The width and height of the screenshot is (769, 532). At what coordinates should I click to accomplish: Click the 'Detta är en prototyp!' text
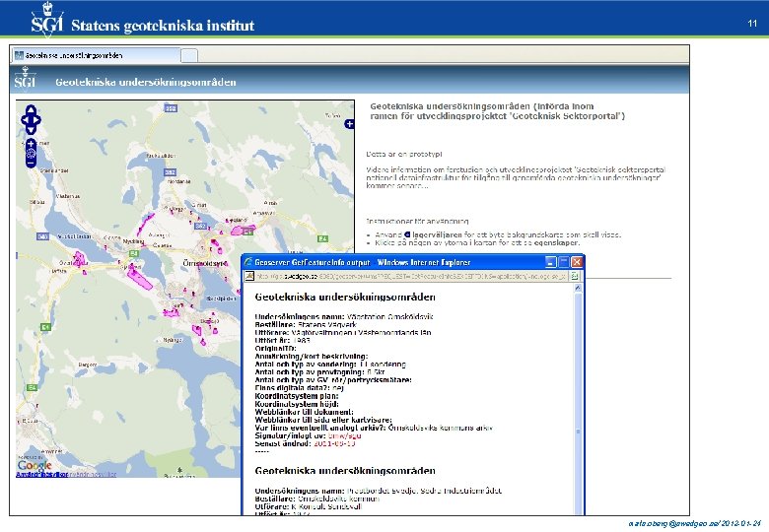coord(404,154)
